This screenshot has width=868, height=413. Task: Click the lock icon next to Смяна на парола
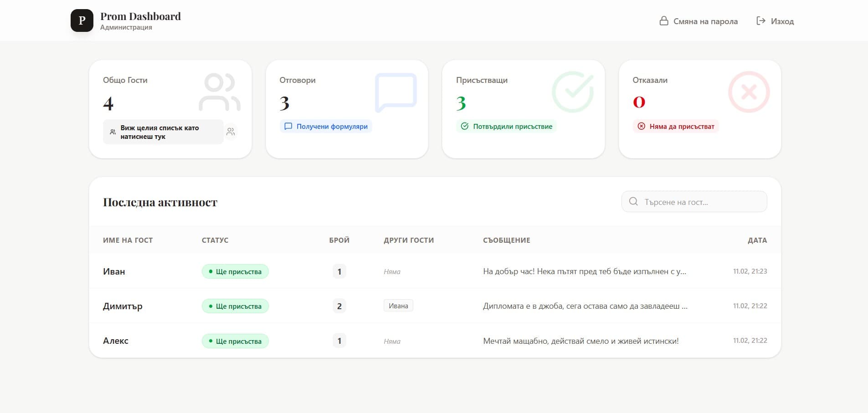[664, 20]
